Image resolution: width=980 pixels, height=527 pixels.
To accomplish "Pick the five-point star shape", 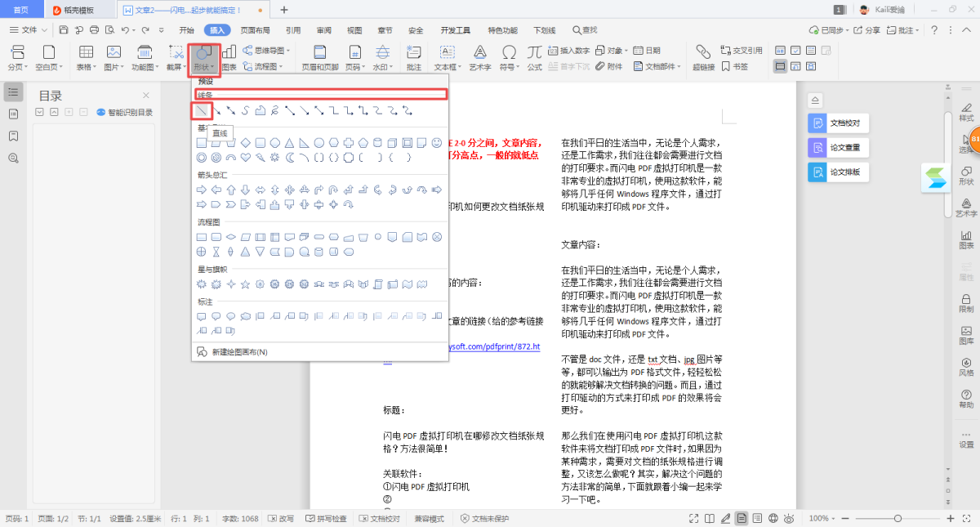I will click(x=245, y=284).
